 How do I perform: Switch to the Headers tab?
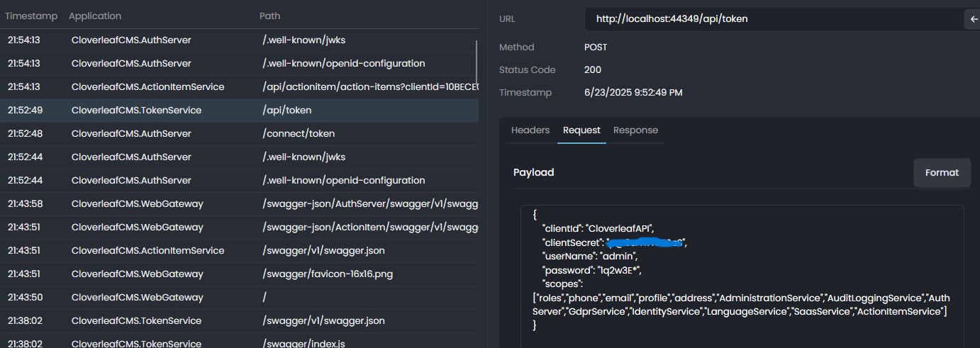530,130
